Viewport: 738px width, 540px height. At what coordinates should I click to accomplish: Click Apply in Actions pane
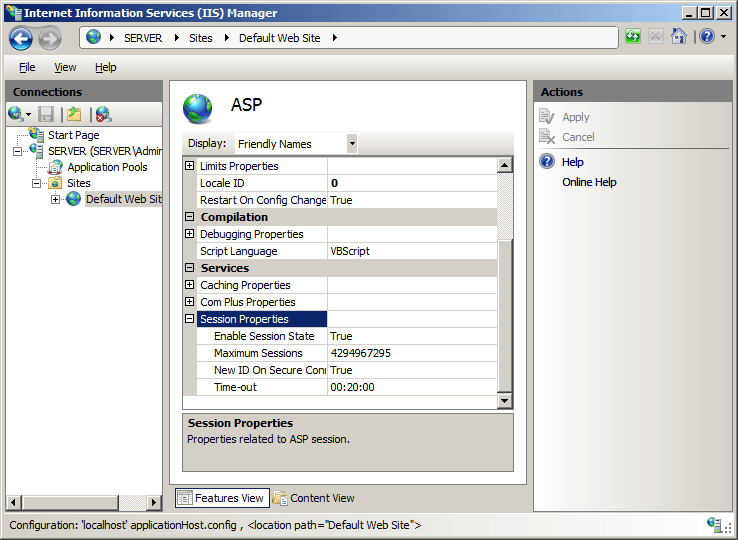tap(575, 117)
